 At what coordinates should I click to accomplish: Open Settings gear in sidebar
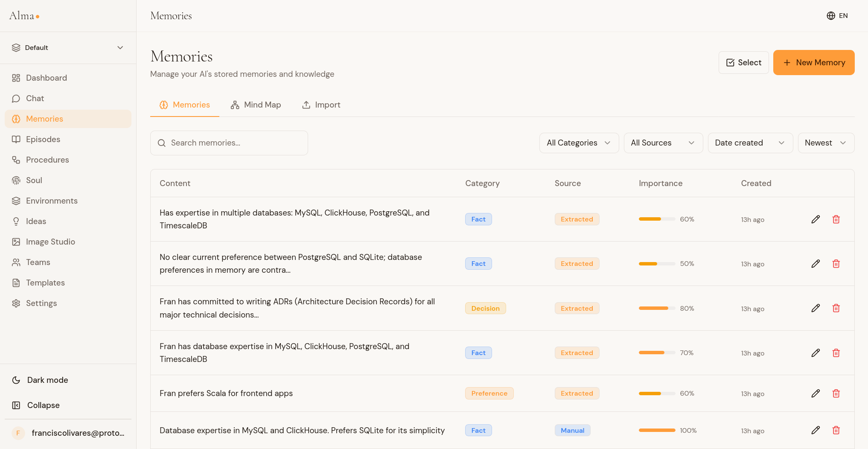click(68, 303)
